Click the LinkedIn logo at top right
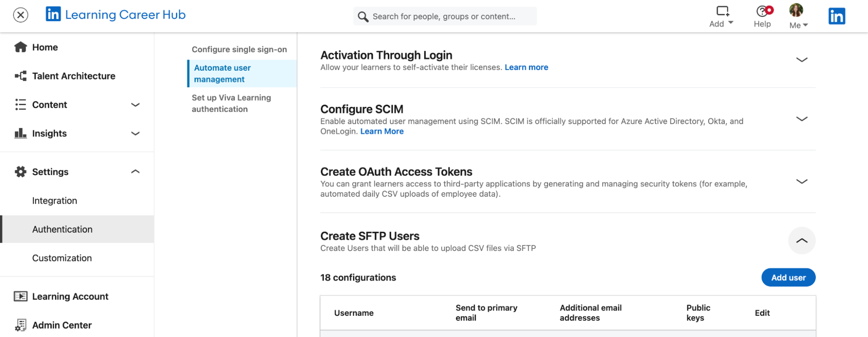The image size is (868, 337). coord(836,16)
